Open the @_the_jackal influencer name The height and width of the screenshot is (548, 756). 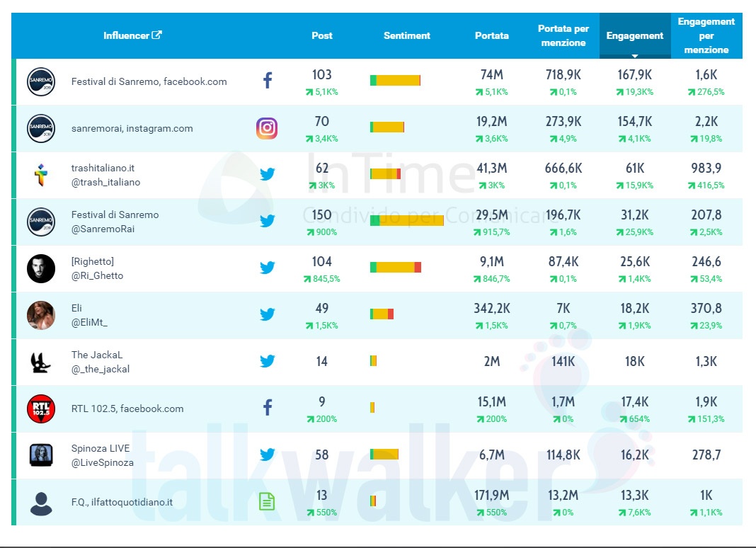pyautogui.click(x=101, y=369)
